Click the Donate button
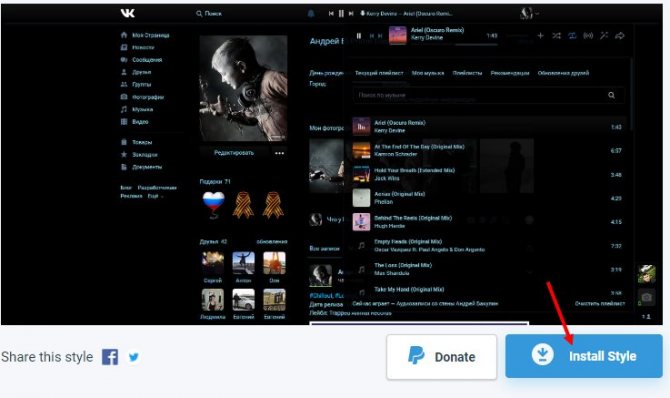The width and height of the screenshot is (670, 398). (x=441, y=357)
